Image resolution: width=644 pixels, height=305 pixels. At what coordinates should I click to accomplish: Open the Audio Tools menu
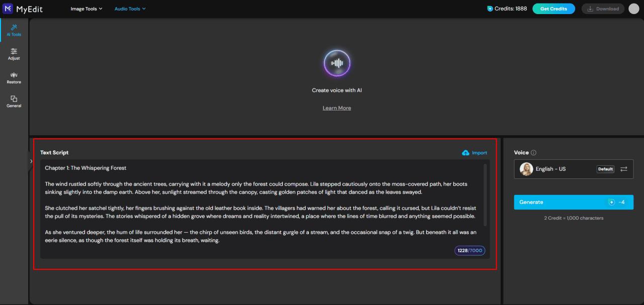[130, 9]
